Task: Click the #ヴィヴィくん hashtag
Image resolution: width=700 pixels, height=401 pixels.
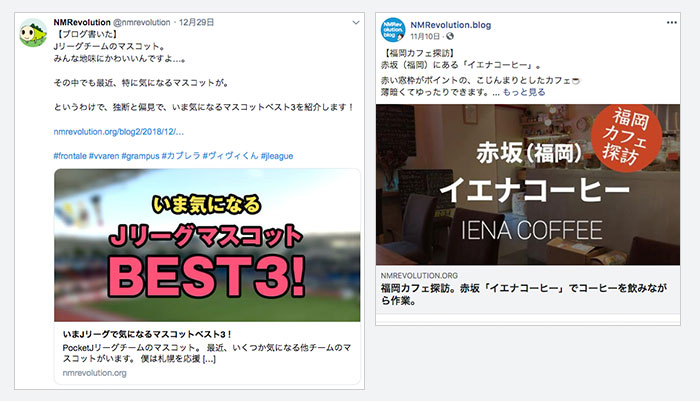Action: coord(230,156)
